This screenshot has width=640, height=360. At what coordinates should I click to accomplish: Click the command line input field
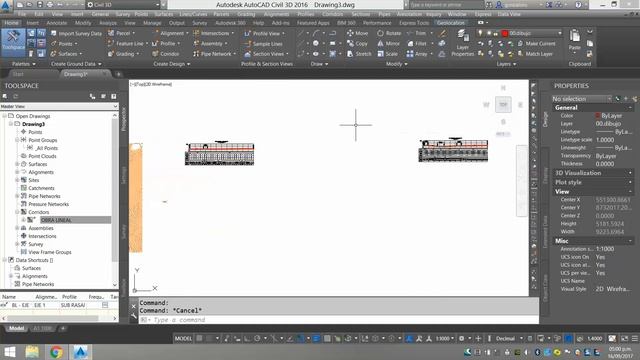click(x=339, y=320)
